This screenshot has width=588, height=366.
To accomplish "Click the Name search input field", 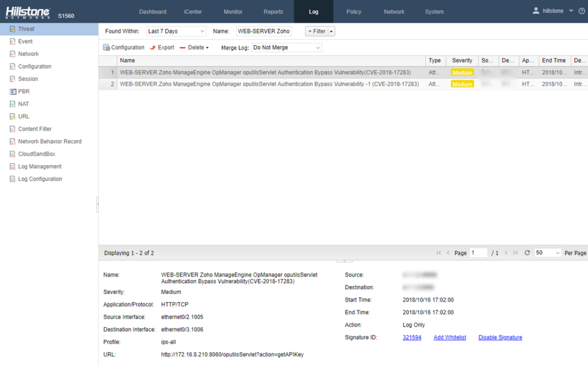I will (264, 31).
